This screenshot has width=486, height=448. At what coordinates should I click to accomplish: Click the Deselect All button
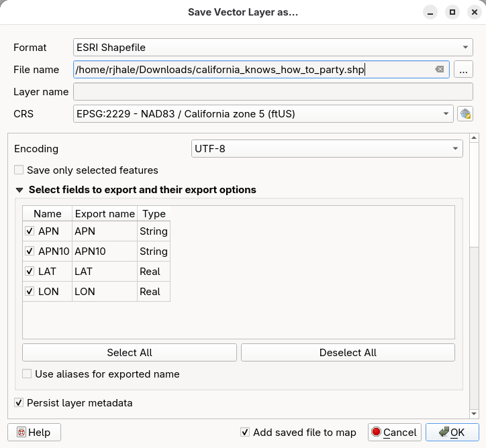click(x=348, y=353)
